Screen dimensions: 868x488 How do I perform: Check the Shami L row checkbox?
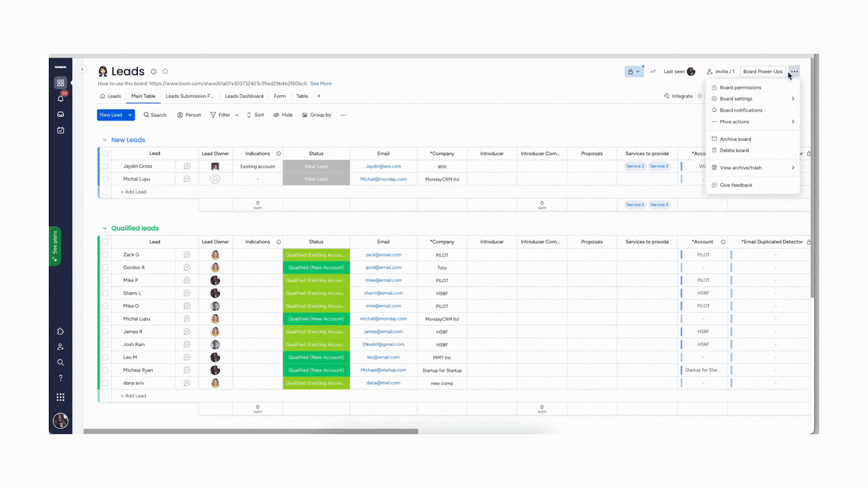106,293
